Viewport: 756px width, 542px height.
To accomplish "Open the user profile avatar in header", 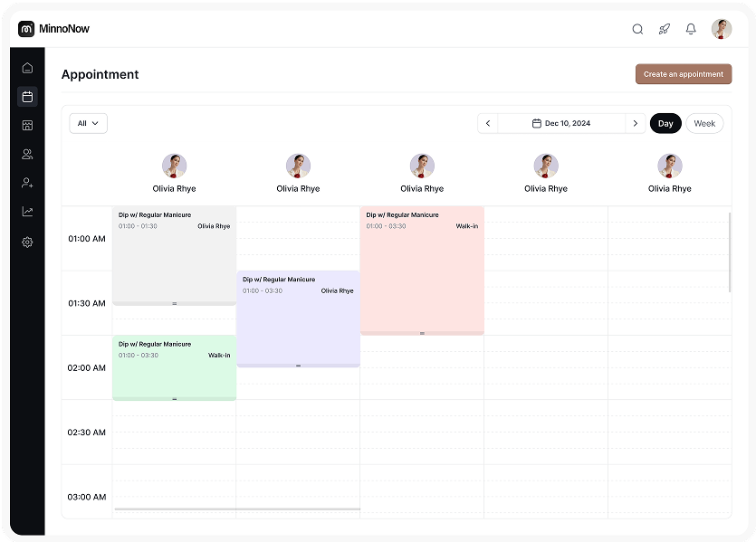I will click(722, 29).
